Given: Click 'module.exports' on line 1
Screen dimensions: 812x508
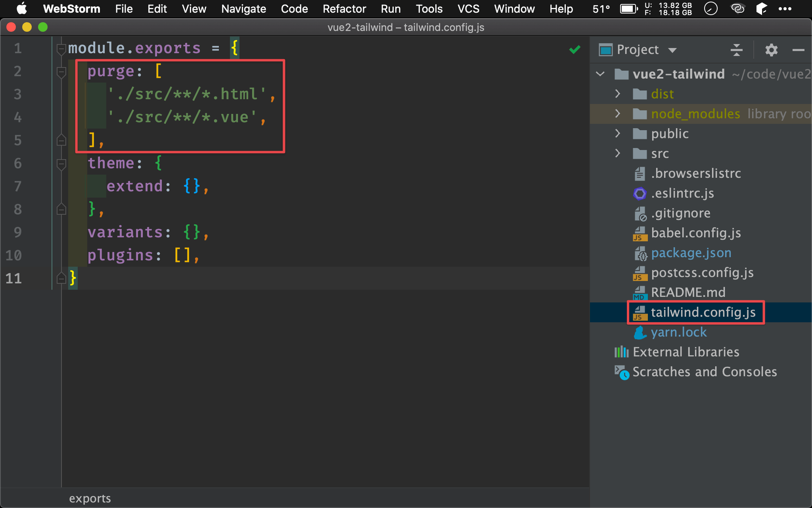Looking at the screenshot, I should (x=134, y=48).
